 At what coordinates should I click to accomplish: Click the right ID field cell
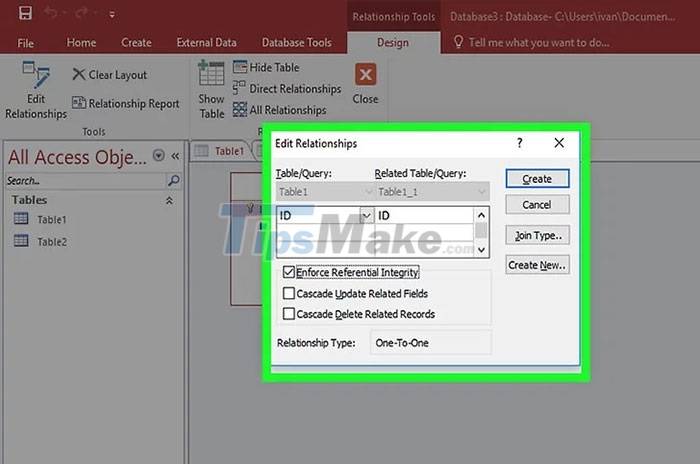tap(424, 216)
